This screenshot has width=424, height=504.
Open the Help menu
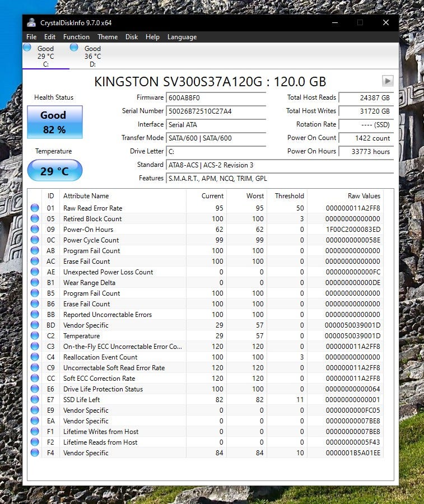point(152,37)
